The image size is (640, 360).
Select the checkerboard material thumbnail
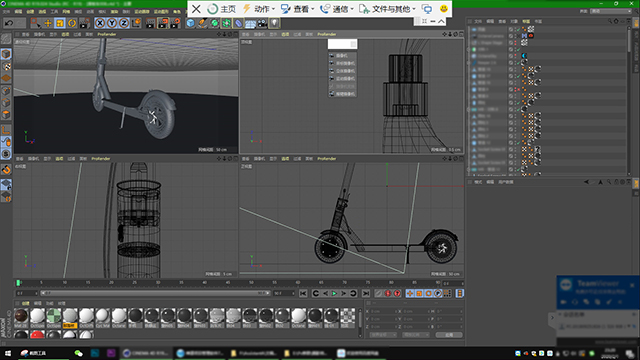click(x=347, y=318)
